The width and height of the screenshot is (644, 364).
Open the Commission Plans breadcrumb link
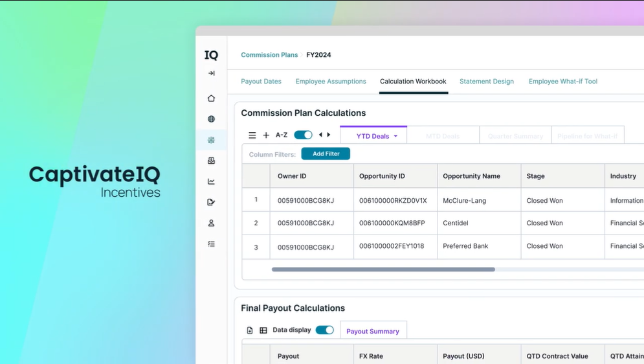269,54
